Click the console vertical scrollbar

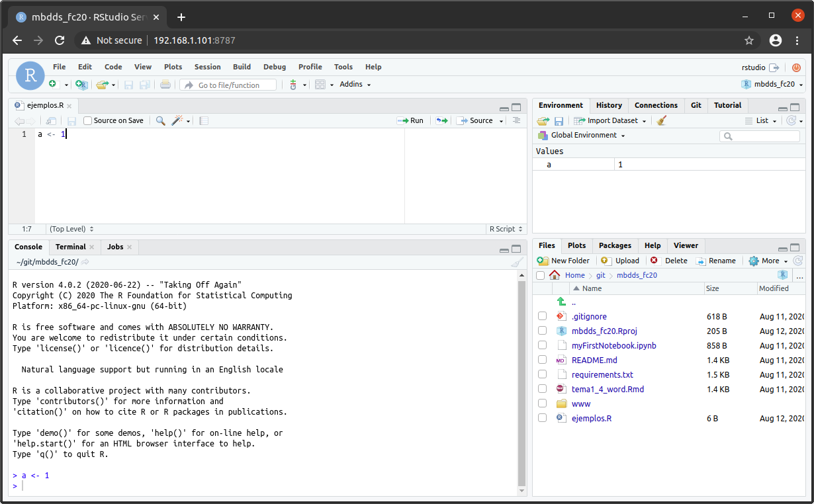coord(521,382)
